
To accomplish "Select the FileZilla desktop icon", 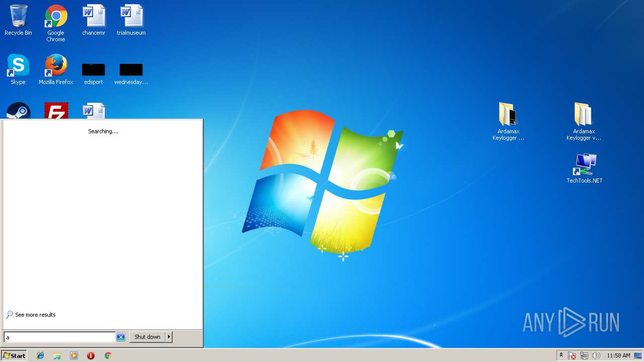I will coord(56,111).
